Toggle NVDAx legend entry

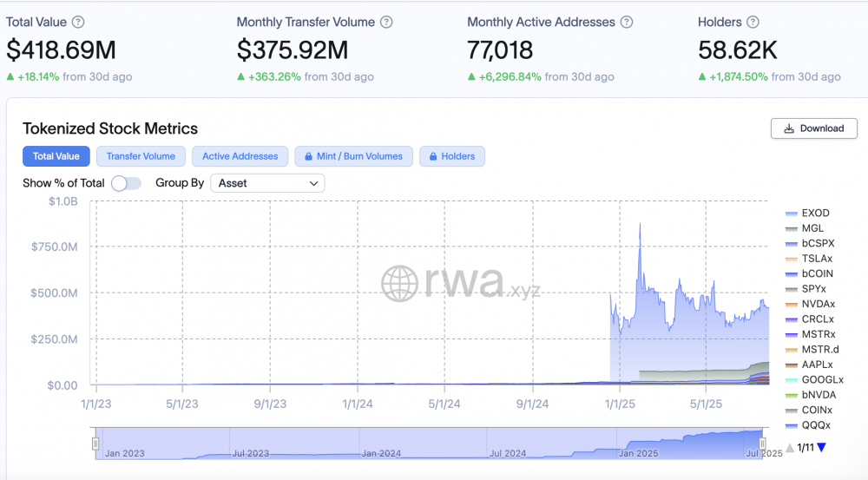[x=811, y=304]
